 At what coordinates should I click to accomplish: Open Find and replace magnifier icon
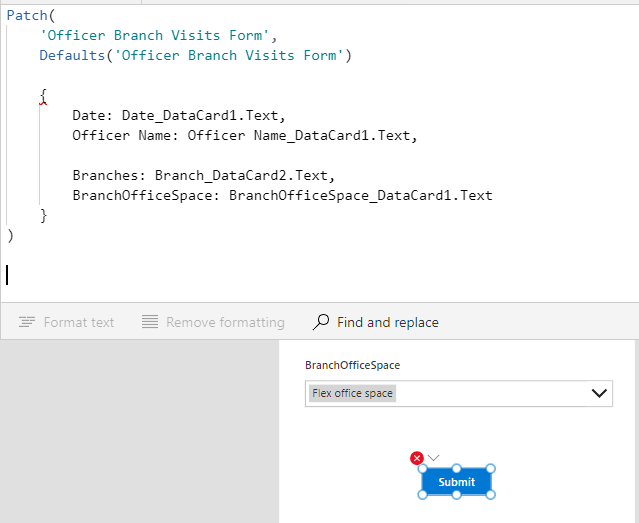coord(321,322)
